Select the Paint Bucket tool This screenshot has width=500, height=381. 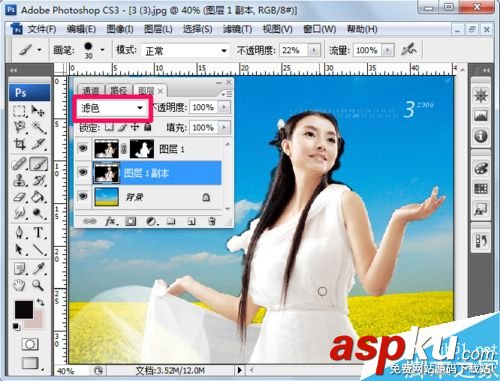(x=38, y=197)
